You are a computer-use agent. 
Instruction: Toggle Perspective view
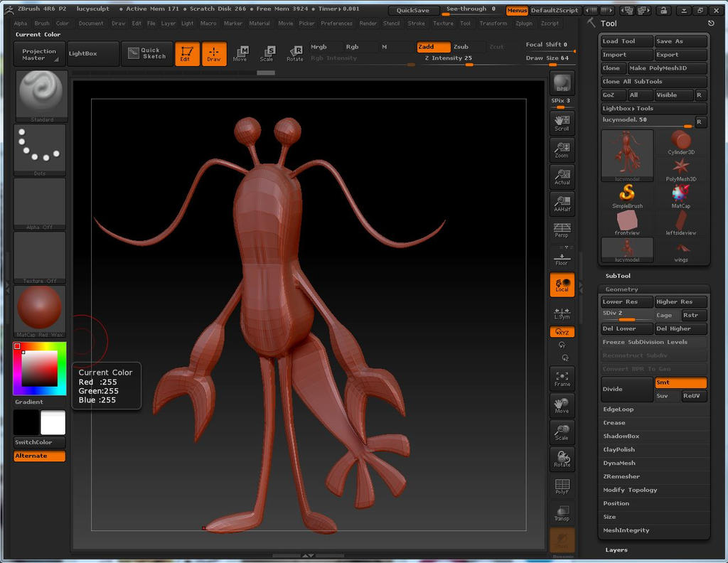(x=562, y=230)
